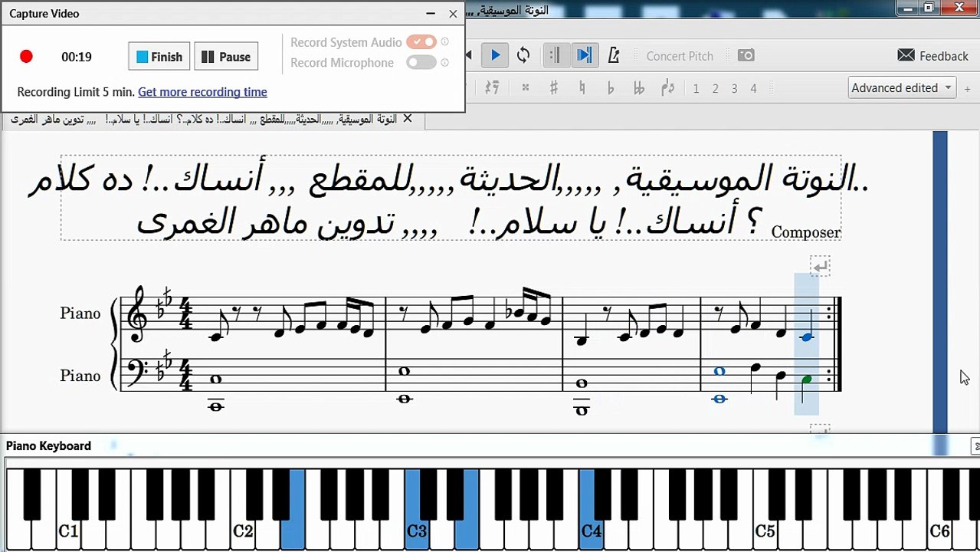
Task: Click the camera image capture icon
Action: point(746,55)
